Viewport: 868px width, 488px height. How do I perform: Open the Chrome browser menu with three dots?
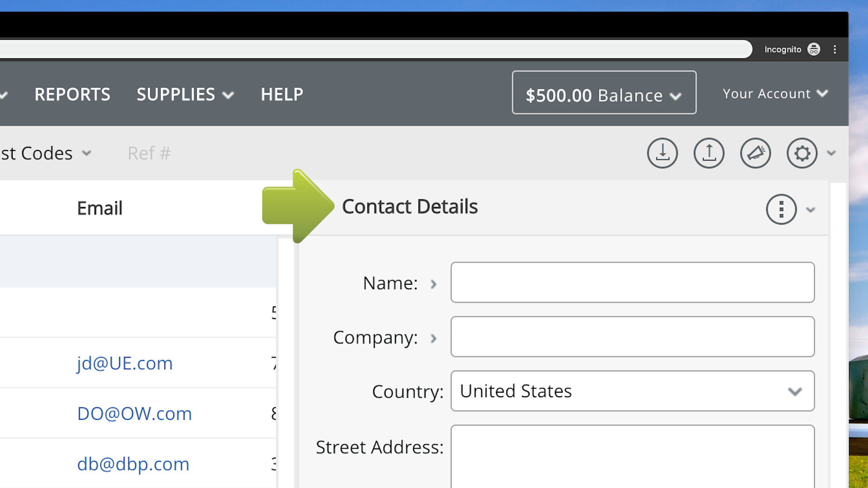(x=835, y=49)
